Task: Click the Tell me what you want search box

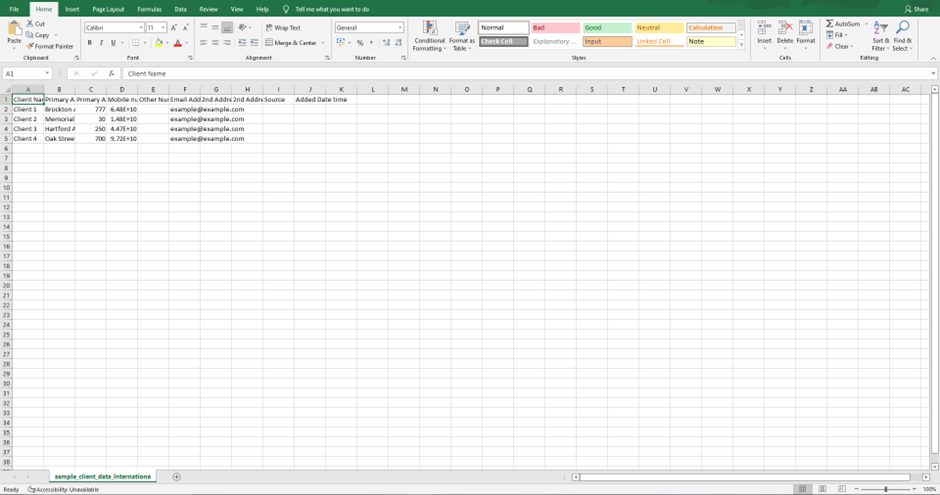Action: pyautogui.click(x=332, y=9)
